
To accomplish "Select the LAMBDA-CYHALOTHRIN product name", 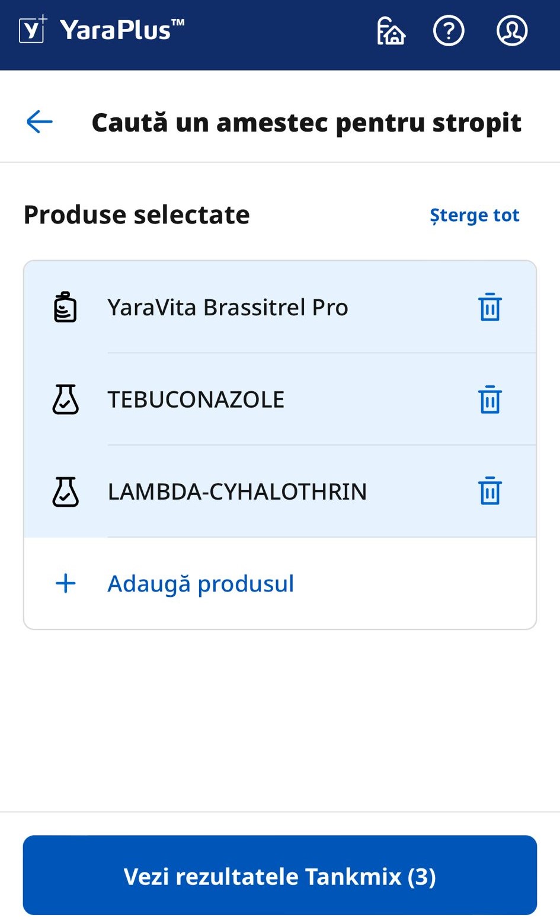I will tap(237, 492).
